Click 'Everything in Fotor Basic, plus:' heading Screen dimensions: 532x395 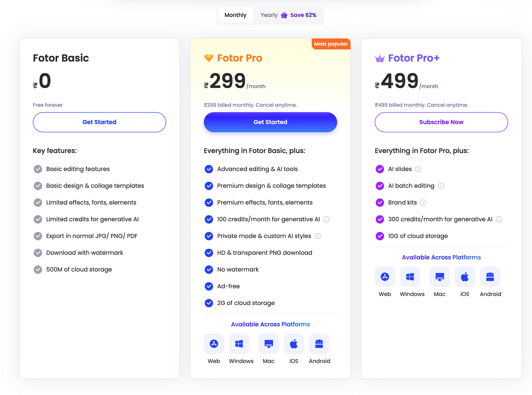coord(254,151)
